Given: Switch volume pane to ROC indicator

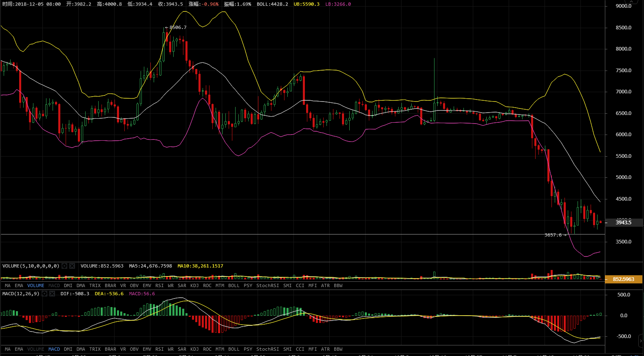Looking at the screenshot, I should pos(207,285).
